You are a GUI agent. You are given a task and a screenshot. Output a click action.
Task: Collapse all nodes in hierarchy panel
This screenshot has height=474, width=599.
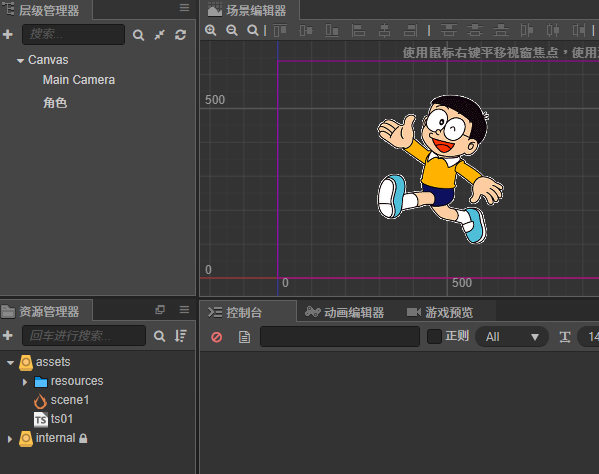coord(159,35)
